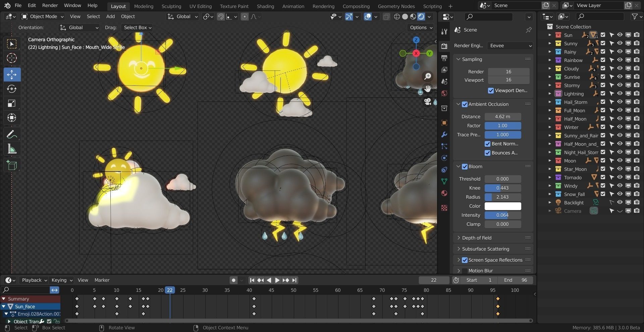Choose the Cursor tool
This screenshot has width=644, height=332.
pos(12,58)
